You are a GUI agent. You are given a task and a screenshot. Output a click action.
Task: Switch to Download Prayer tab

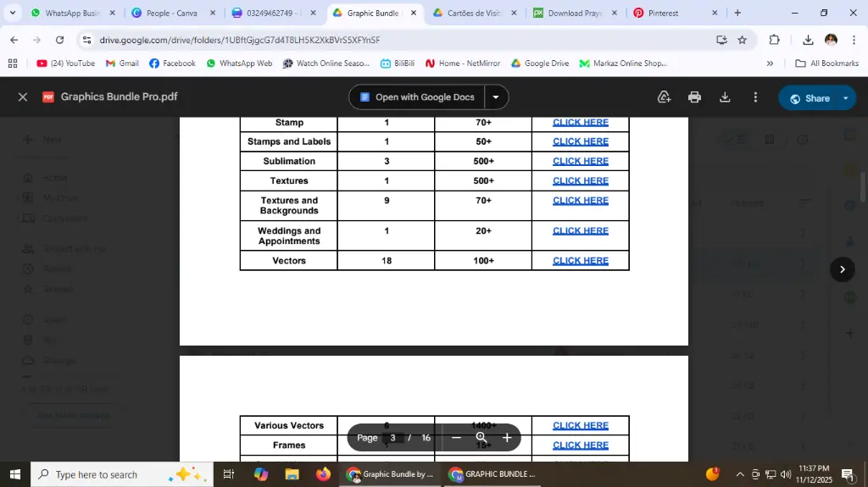[x=575, y=13]
